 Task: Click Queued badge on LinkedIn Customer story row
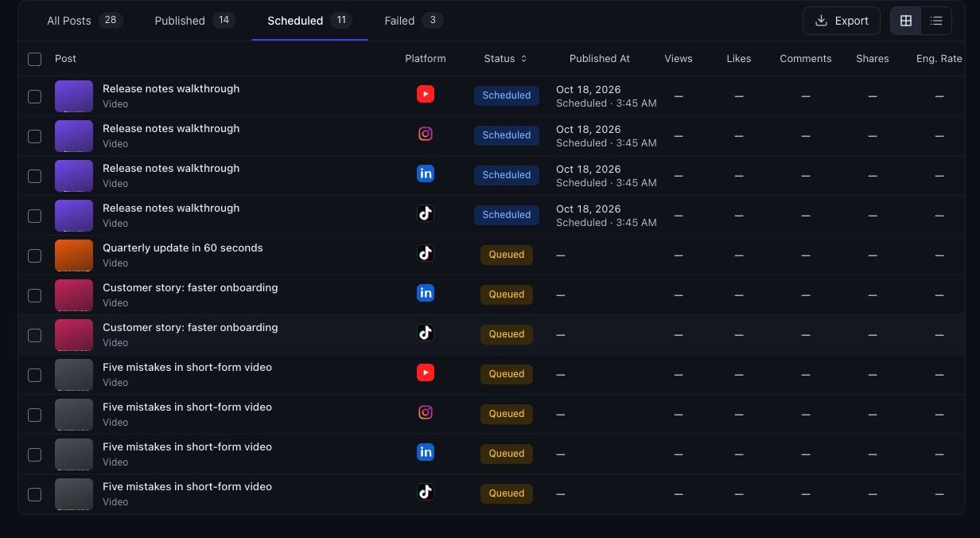pos(507,294)
